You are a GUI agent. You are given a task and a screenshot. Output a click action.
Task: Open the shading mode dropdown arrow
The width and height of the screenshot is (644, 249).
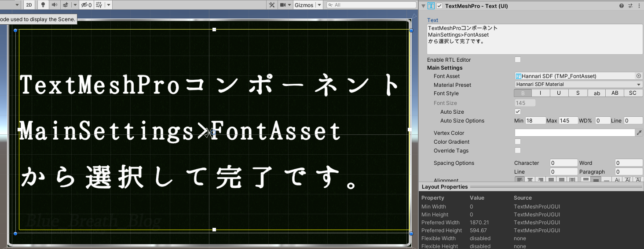(17, 5)
